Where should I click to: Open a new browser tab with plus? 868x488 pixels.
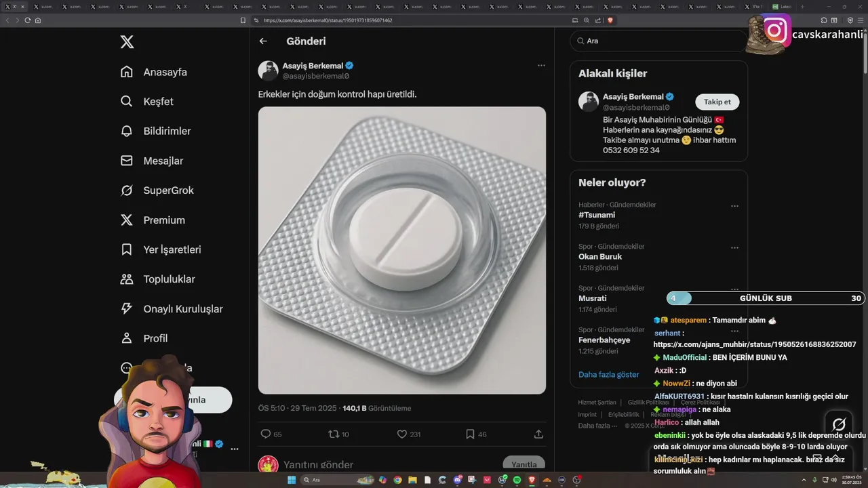(x=803, y=7)
